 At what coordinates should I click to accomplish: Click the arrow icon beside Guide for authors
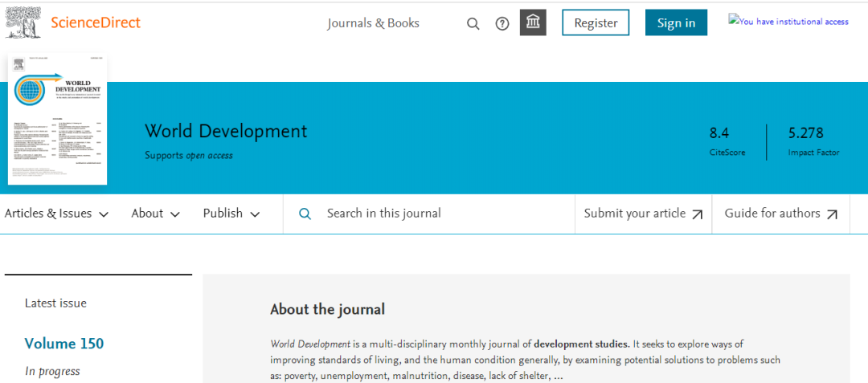tap(832, 214)
